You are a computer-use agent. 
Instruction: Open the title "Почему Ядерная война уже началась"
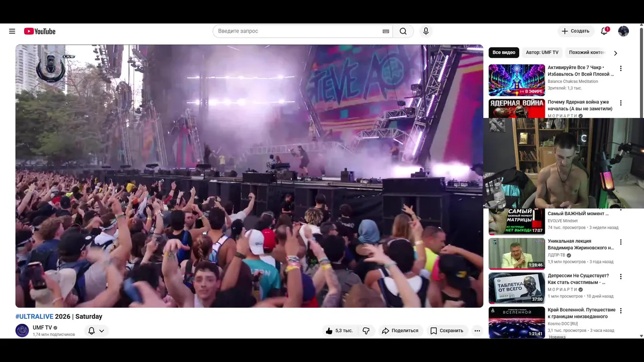pyautogui.click(x=580, y=105)
